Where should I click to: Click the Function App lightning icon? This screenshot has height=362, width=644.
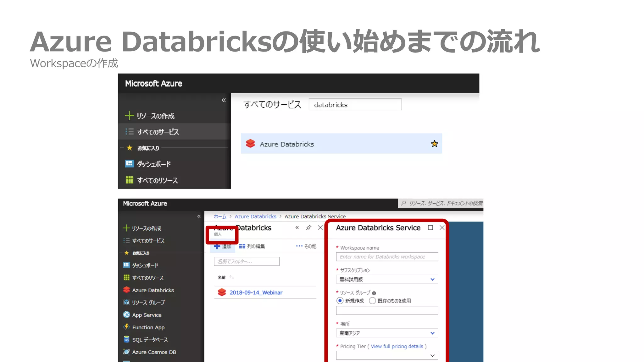tap(126, 327)
